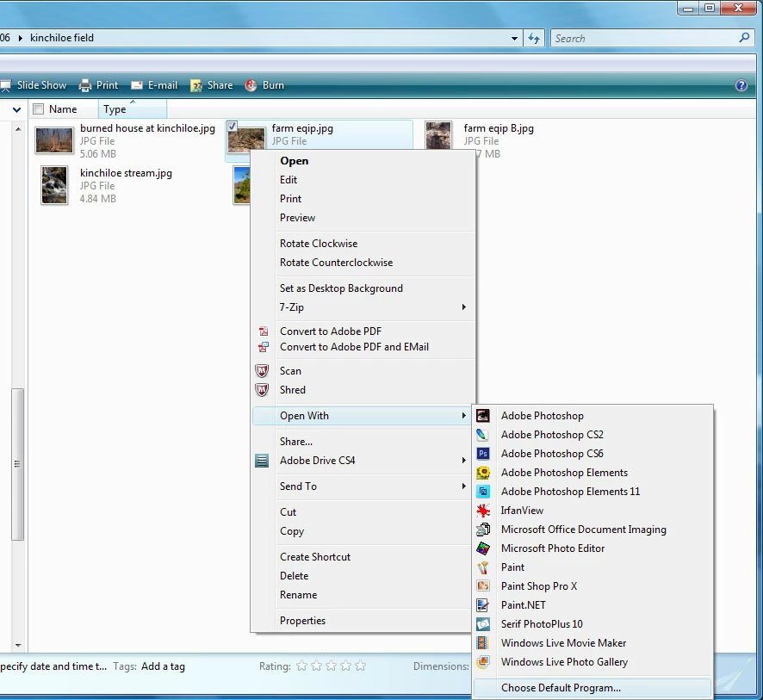The width and height of the screenshot is (763, 700).
Task: Click the Microsoft Photo Editor icon
Action: pos(483,548)
